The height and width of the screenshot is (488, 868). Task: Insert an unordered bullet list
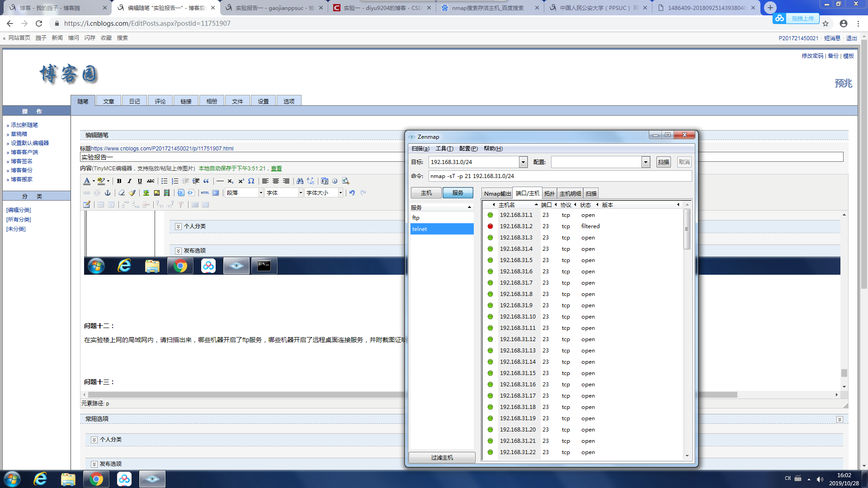click(164, 181)
